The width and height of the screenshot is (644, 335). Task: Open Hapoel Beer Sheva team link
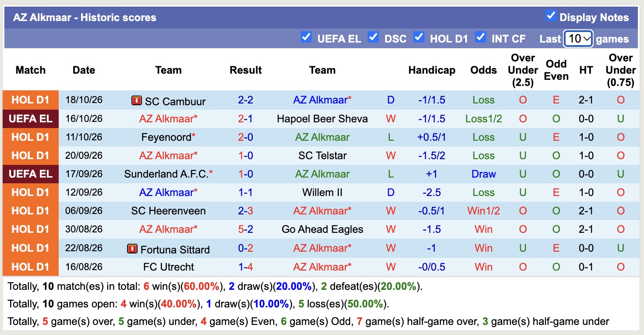(x=322, y=119)
